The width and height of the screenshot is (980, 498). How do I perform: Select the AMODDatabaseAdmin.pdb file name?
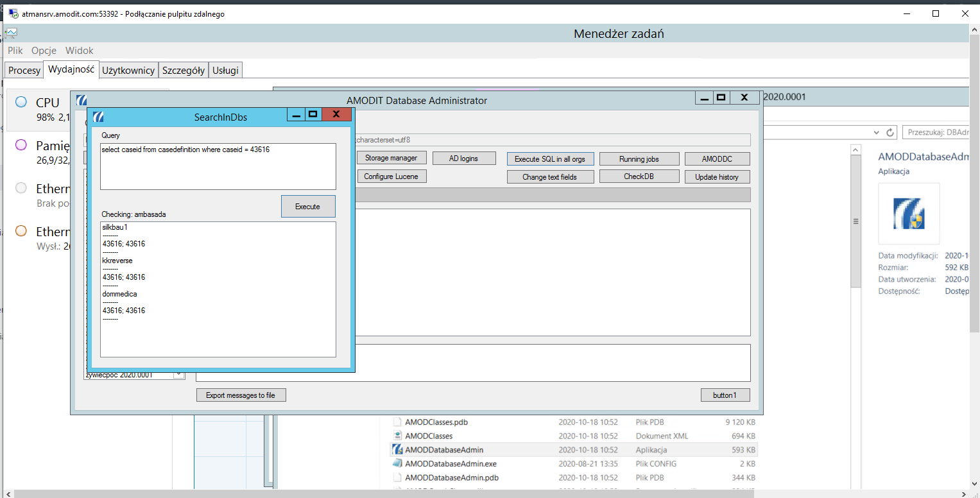[452, 477]
